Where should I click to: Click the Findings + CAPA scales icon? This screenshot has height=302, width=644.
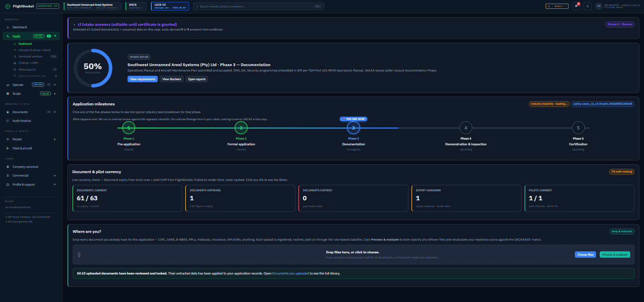(15, 63)
